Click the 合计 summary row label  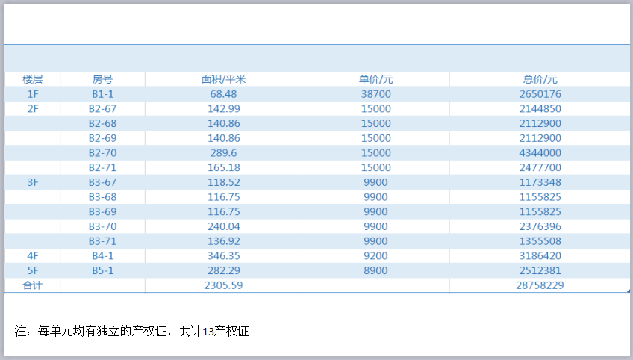coord(33,285)
